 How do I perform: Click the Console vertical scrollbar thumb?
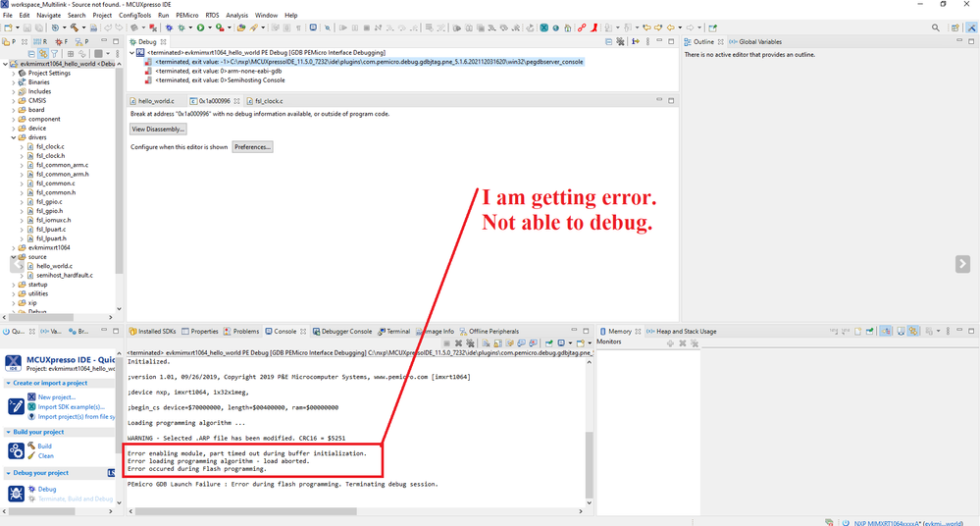589,464
